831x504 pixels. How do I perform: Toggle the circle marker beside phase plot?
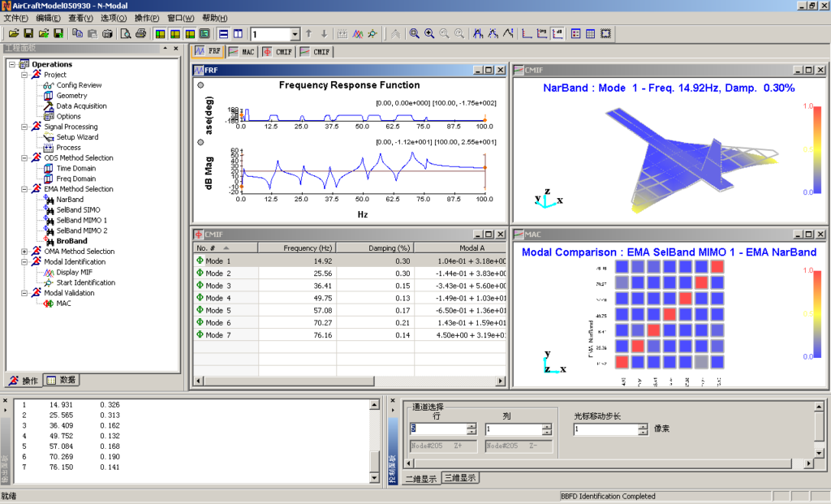[x=200, y=85]
